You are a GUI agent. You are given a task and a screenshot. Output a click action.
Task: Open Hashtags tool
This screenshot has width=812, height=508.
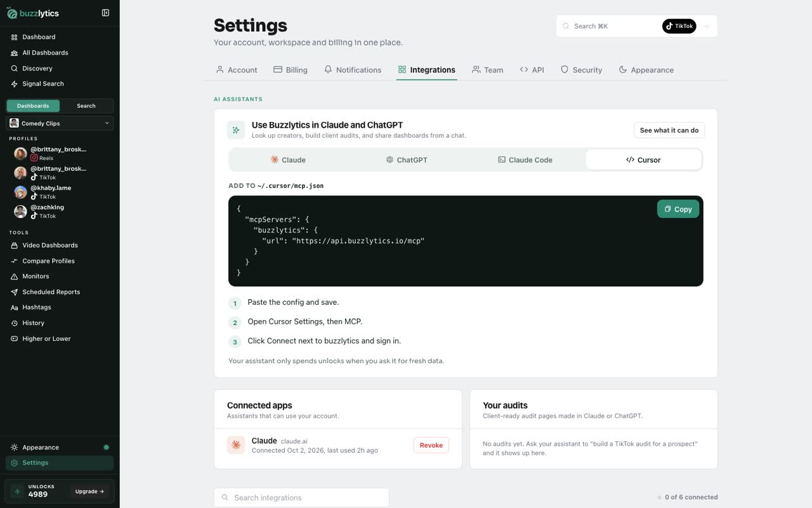coord(60,307)
